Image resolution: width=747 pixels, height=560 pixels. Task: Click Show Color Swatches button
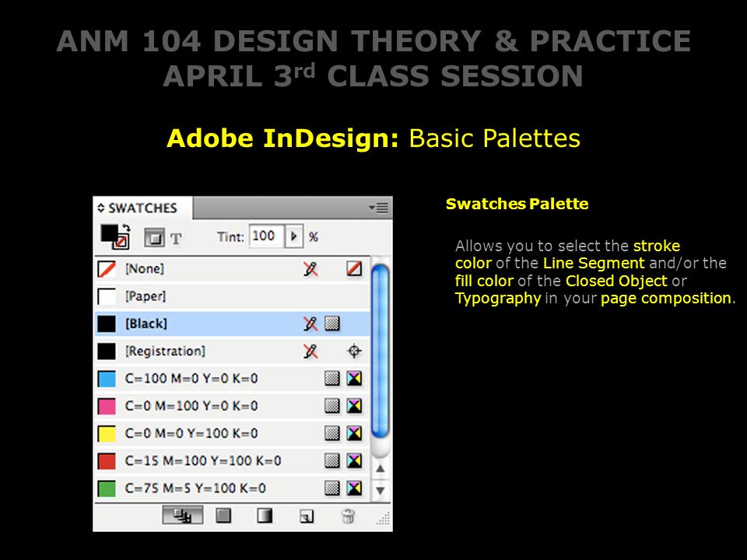point(223,515)
